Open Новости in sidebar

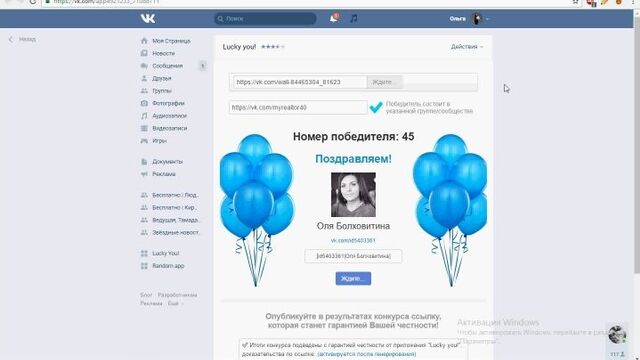point(163,53)
